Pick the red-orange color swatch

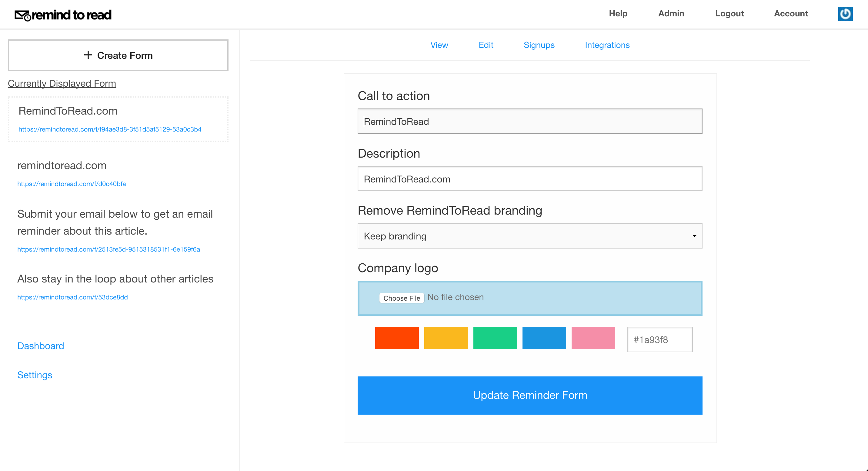click(397, 338)
